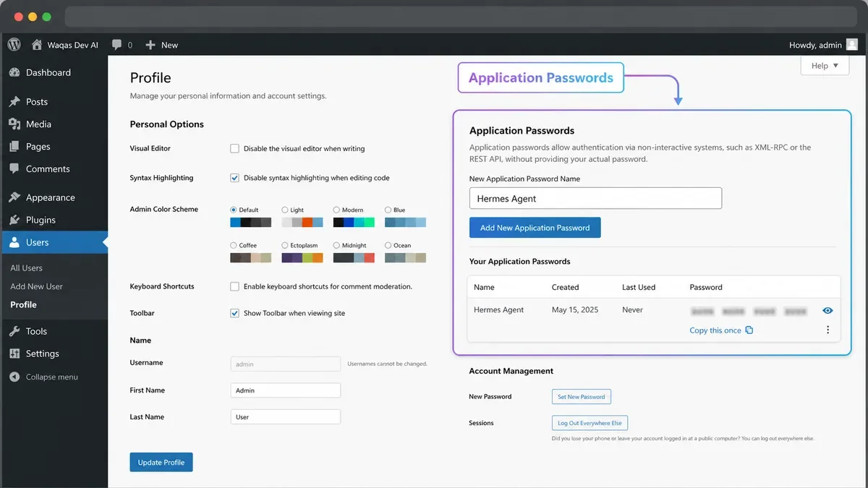Check Disable the visual editor when writing
868x488 pixels.
pos(234,148)
